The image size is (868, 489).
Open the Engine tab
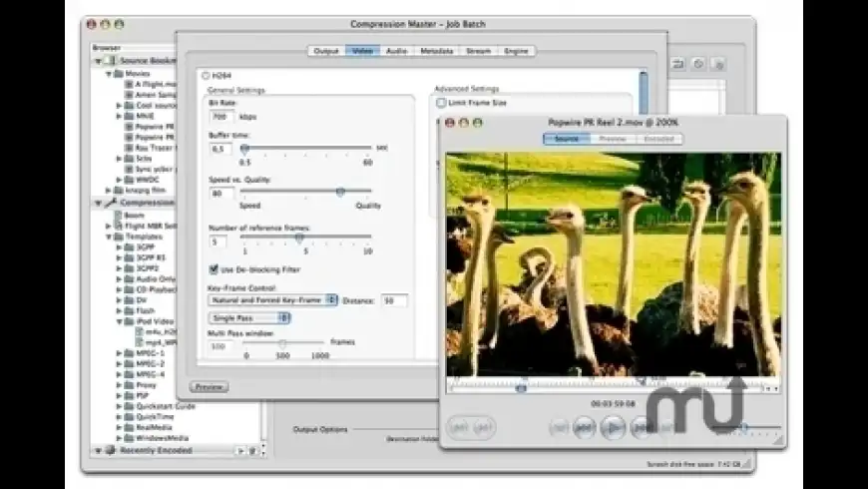point(516,51)
